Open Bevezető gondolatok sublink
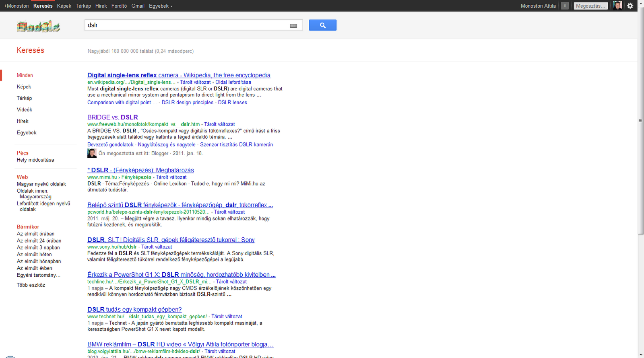This screenshot has width=644, height=358. [110, 144]
